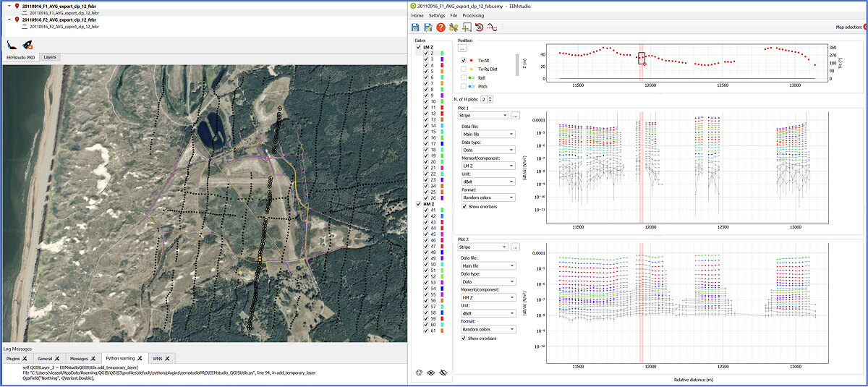Open Plot 1 Data type dropdown
This screenshot has height=387, width=868.
[x=488, y=150]
